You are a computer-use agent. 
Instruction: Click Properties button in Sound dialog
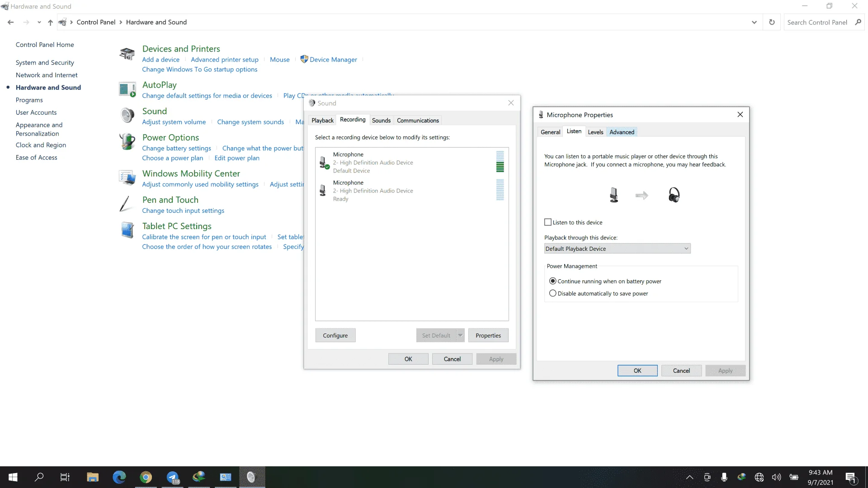[488, 335]
